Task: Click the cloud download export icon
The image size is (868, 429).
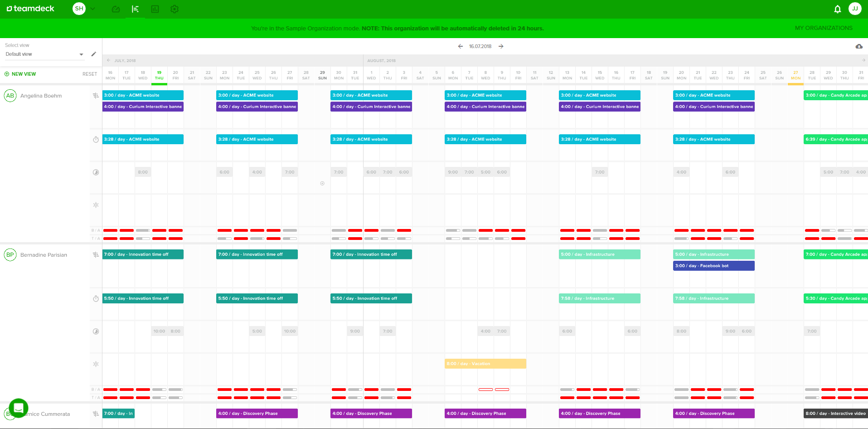Action: (x=859, y=46)
